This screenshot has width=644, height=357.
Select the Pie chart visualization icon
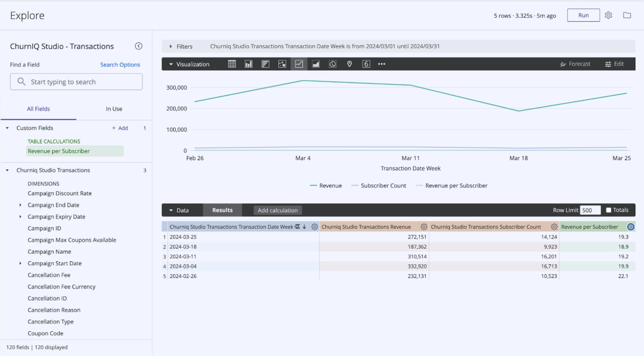[333, 64]
